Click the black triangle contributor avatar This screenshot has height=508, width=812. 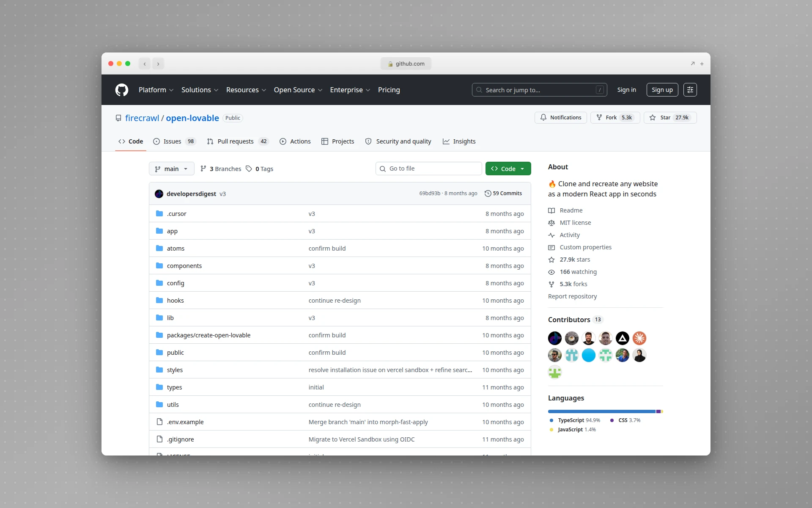point(623,338)
